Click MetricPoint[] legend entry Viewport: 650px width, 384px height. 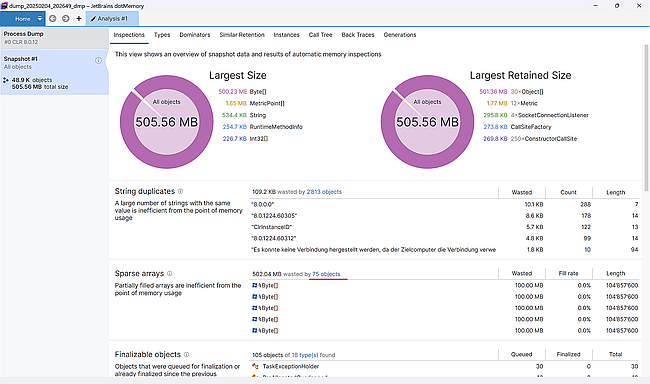coord(267,103)
